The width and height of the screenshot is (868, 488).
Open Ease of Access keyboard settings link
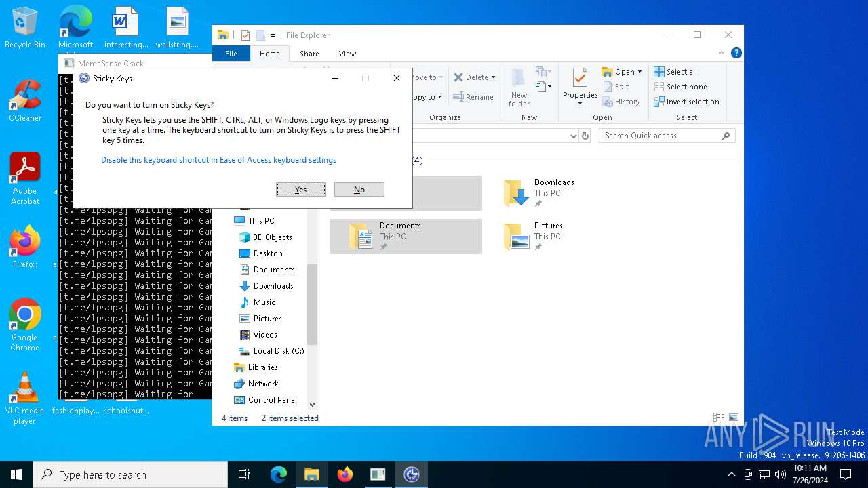(218, 160)
